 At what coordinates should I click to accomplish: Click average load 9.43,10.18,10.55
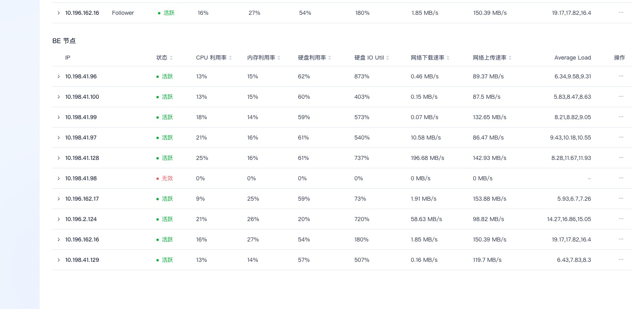click(570, 138)
